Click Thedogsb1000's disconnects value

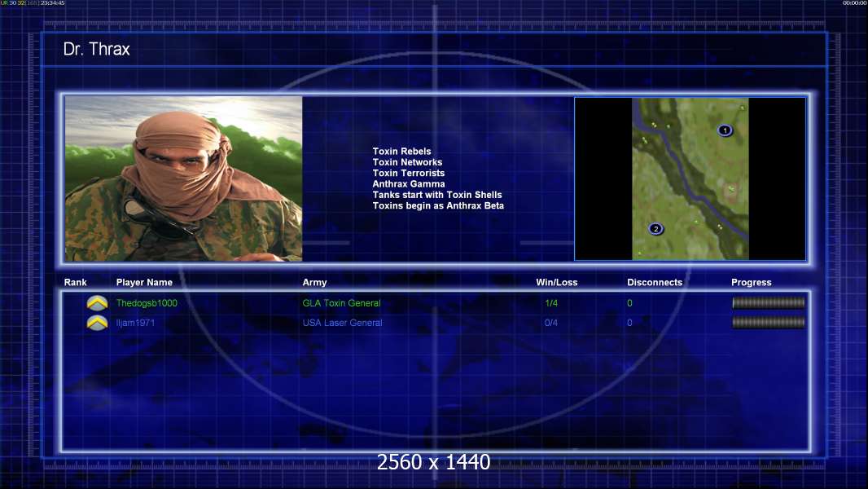click(x=629, y=303)
